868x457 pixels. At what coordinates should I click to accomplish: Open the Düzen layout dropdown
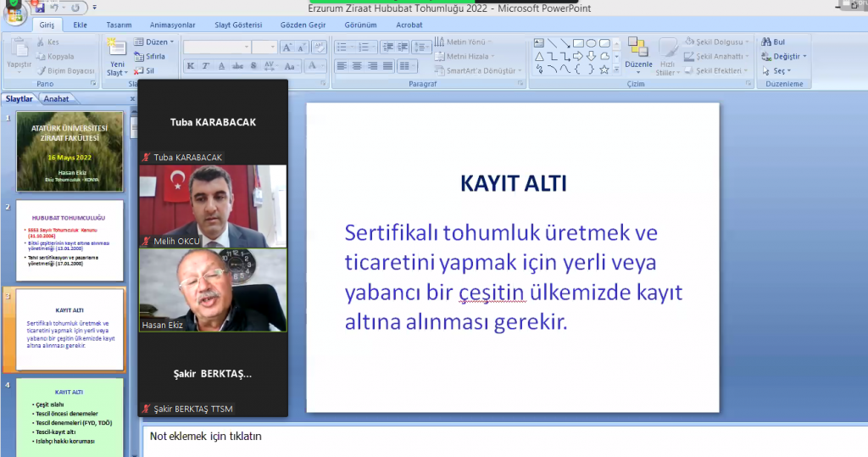click(154, 42)
